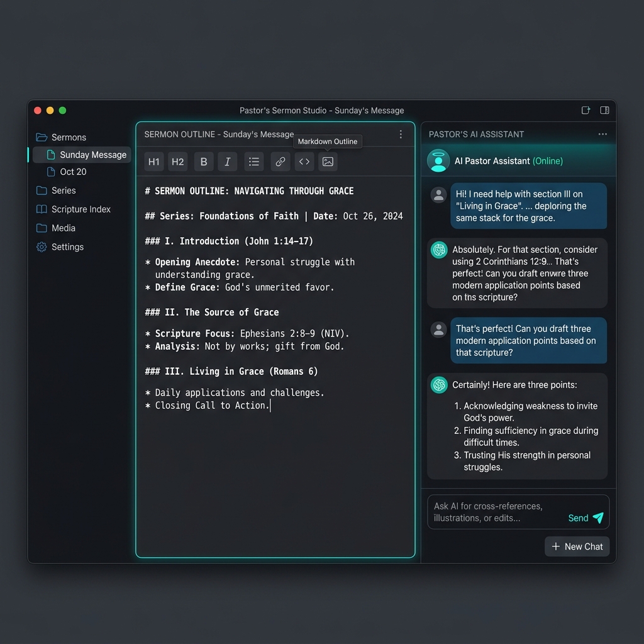Start a New Chat

(x=577, y=547)
